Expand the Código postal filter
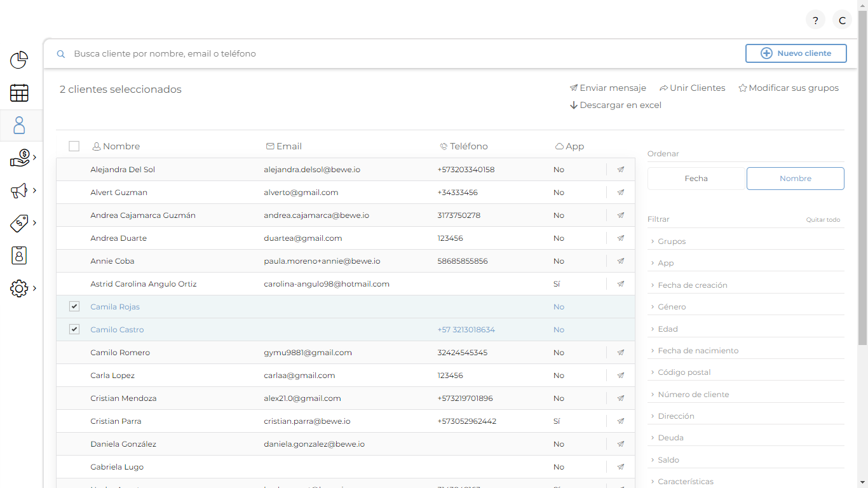Image resolution: width=868 pixels, height=488 pixels. (745, 372)
